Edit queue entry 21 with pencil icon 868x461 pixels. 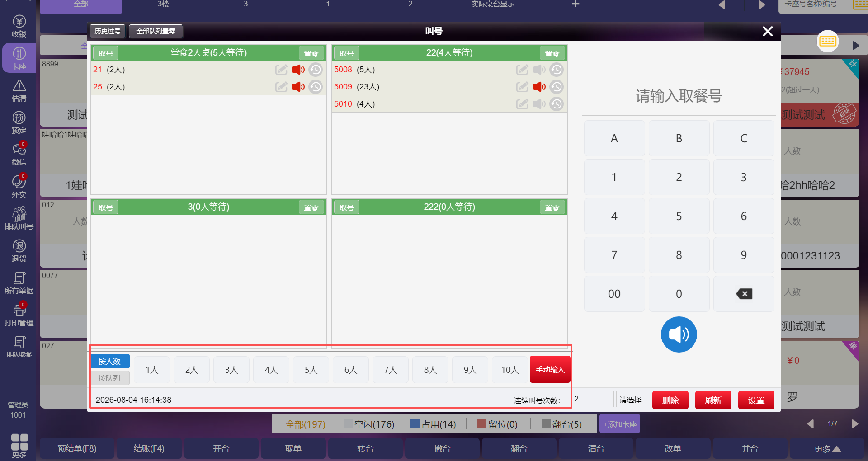click(281, 70)
